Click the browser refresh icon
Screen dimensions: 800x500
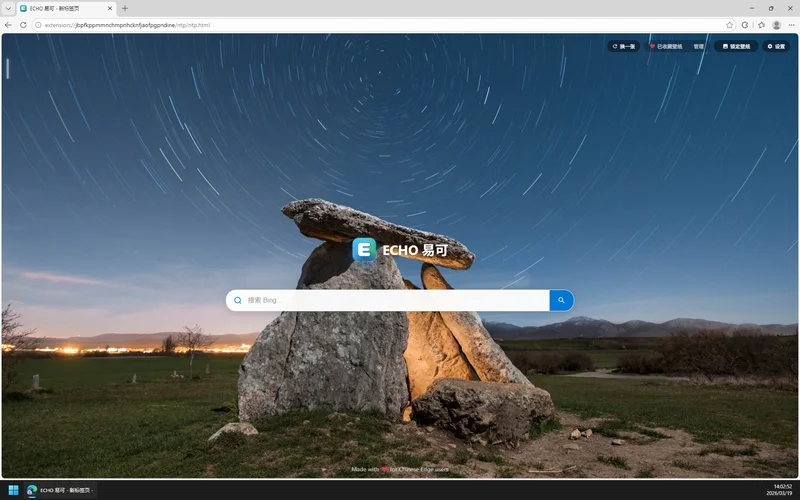(x=22, y=24)
